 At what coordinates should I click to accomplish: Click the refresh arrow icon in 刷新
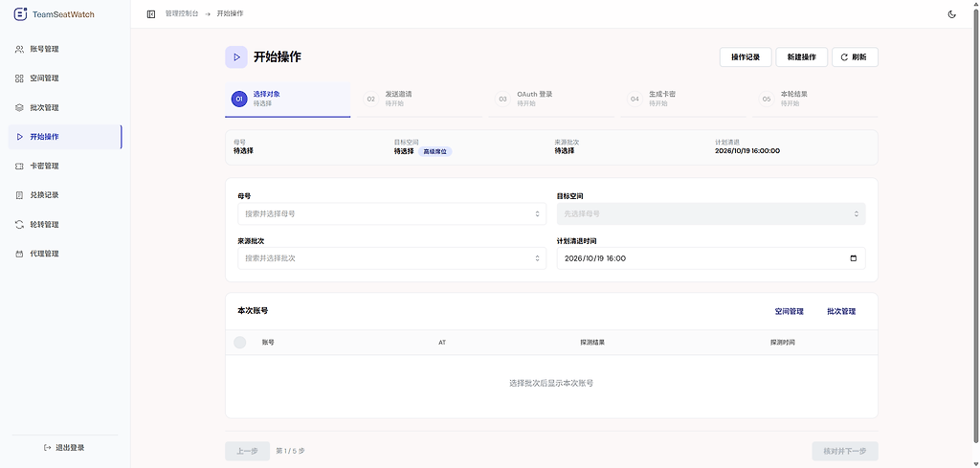[844, 57]
